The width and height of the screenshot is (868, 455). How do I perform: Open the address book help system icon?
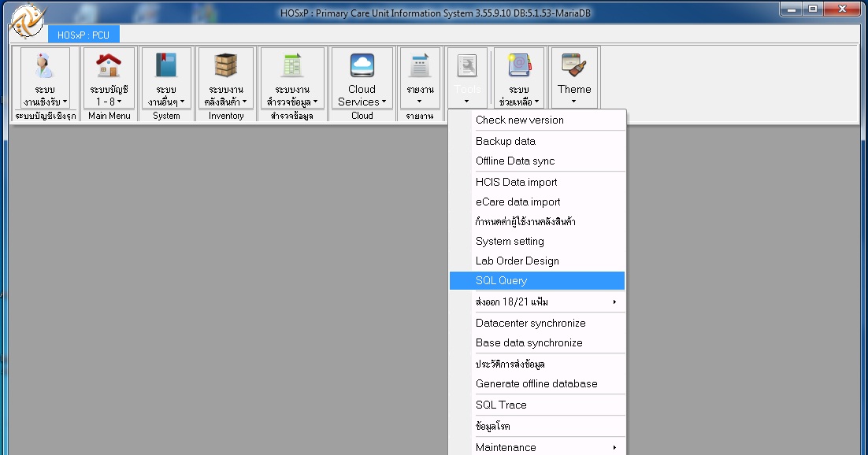coord(519,65)
